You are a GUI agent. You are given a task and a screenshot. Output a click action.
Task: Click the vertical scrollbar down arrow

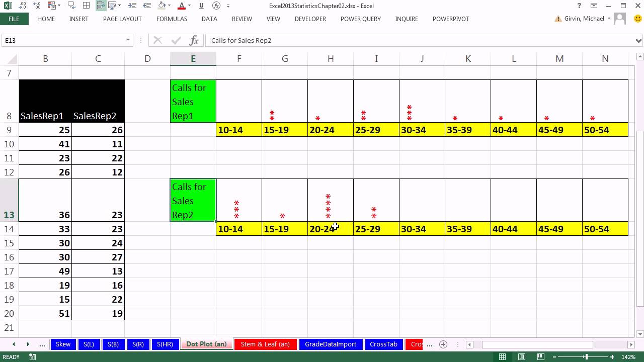coord(639,334)
